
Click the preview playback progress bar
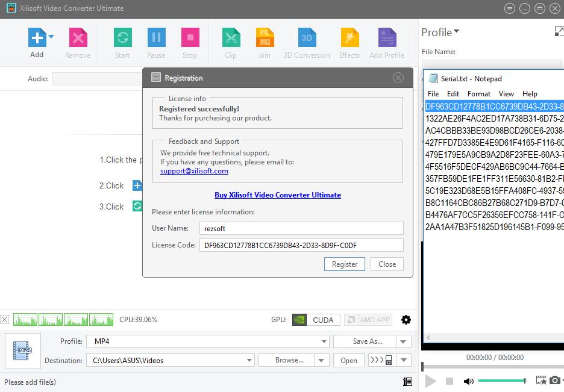click(x=493, y=367)
